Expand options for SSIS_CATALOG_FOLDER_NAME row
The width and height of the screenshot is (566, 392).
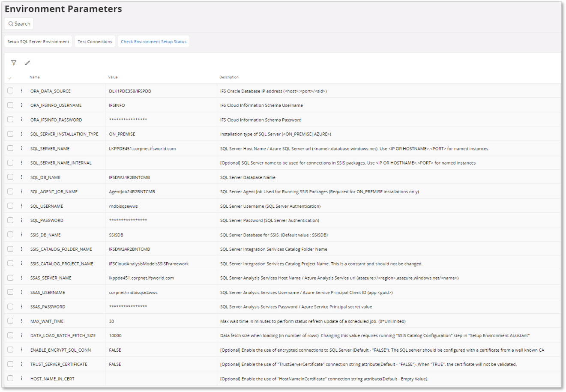(21, 249)
